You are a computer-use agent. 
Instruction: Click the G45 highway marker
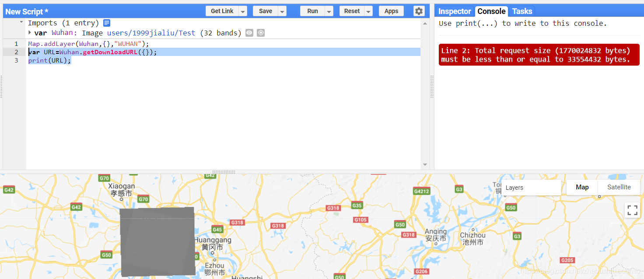(217, 229)
